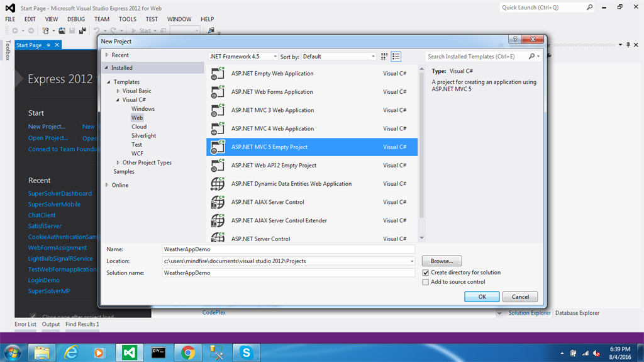
Task: Switch to the Database Explorer tab
Action: tap(577, 313)
